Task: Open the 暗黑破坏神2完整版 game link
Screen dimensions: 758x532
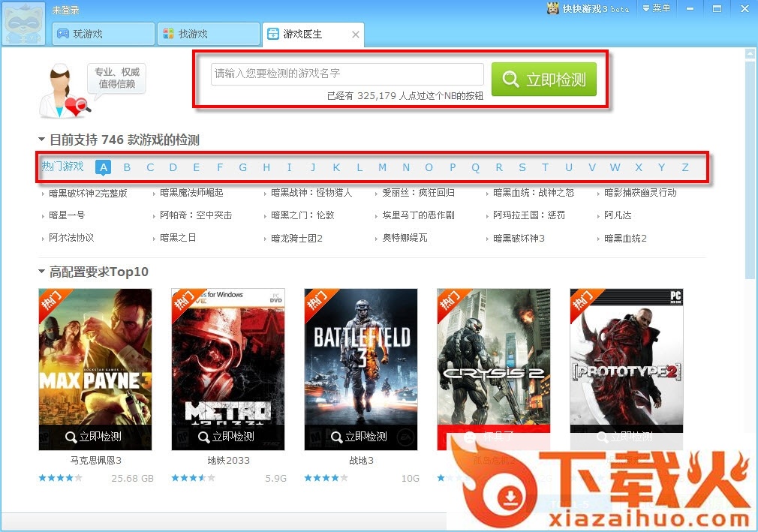Action: [x=88, y=193]
